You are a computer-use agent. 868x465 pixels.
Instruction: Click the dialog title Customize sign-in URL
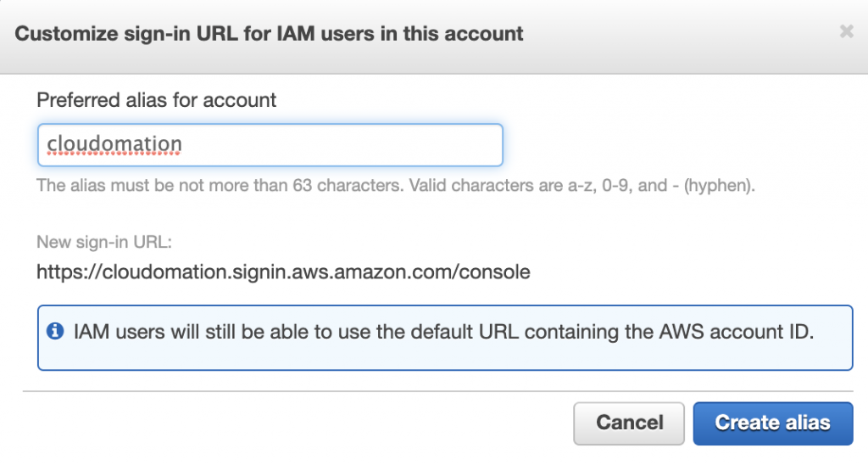[x=270, y=35]
